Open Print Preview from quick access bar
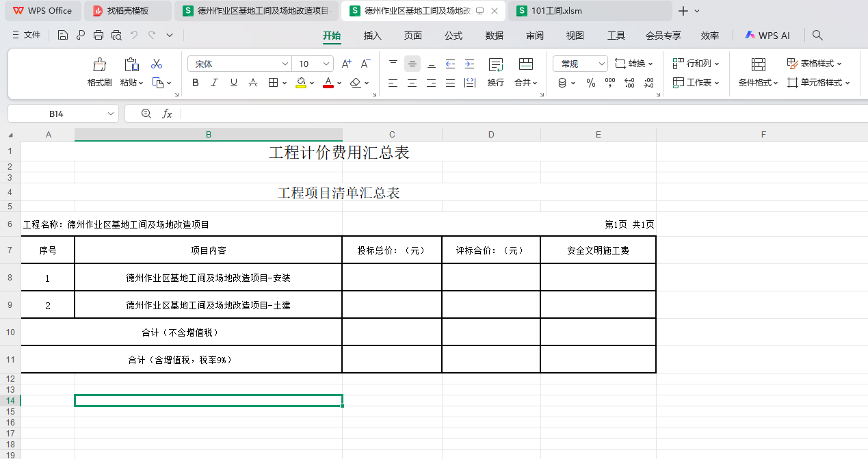Image resolution: width=868 pixels, height=459 pixels. [116, 36]
